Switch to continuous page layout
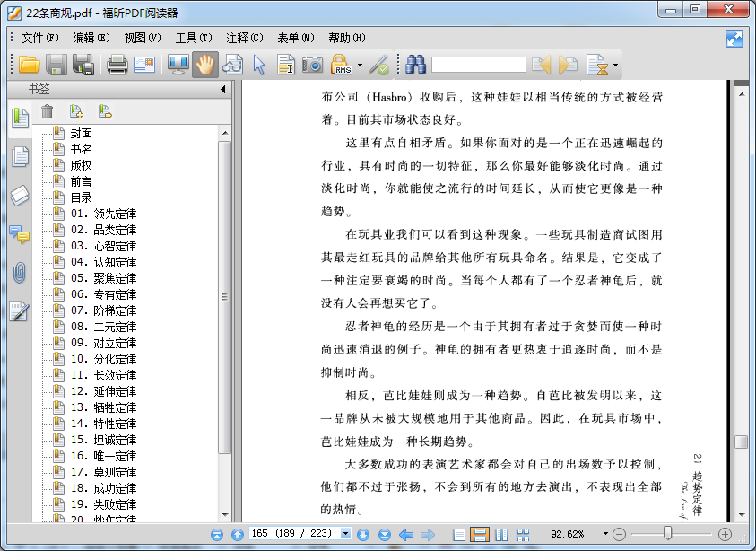 coord(480,535)
